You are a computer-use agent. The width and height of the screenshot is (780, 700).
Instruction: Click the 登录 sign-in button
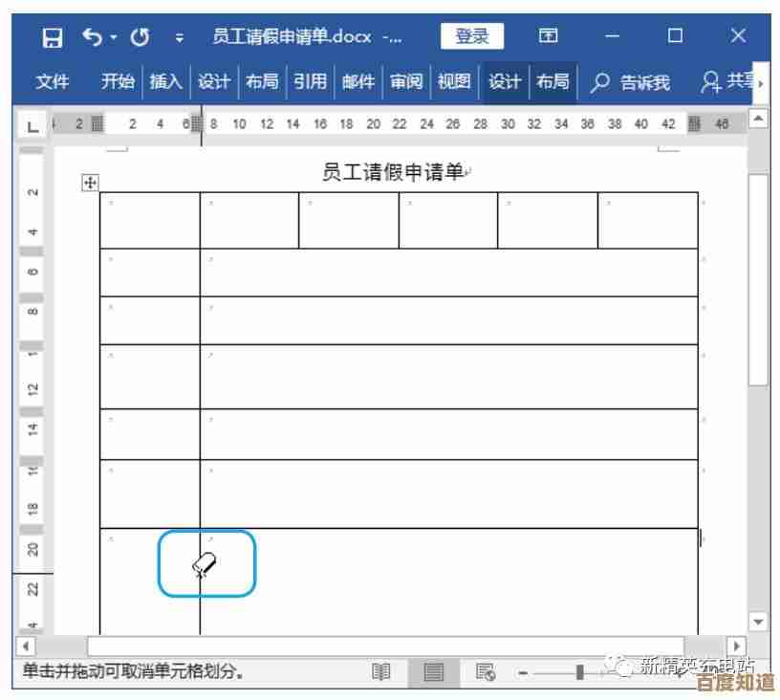coord(471,36)
